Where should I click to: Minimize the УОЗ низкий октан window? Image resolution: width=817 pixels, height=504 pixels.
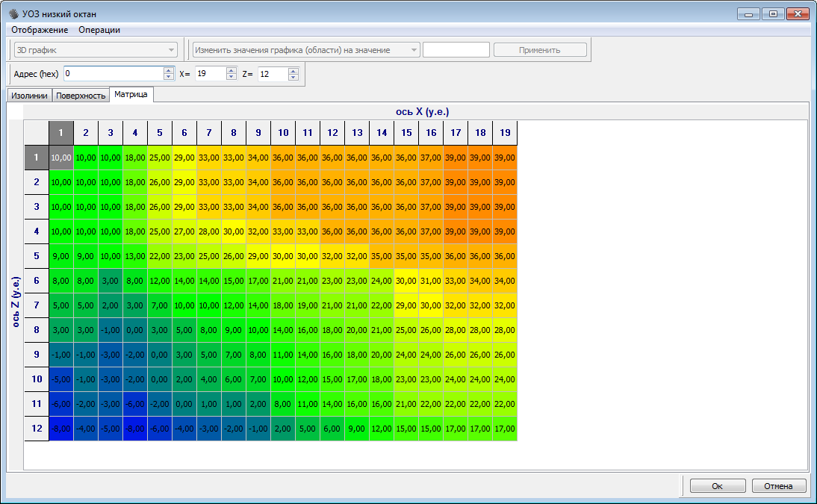[748, 14]
